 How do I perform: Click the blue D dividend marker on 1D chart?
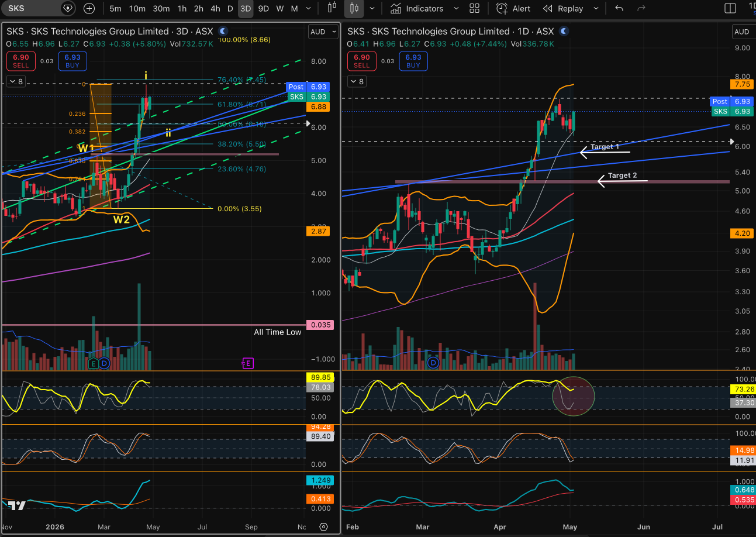tap(433, 363)
